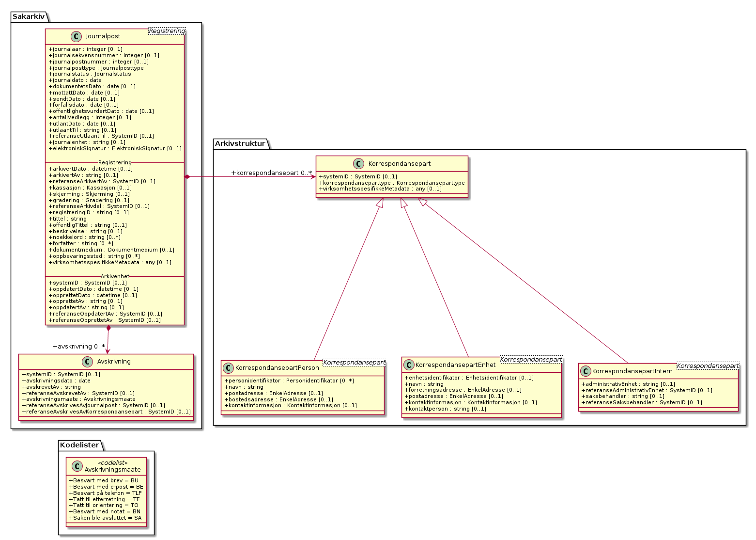Click the Korrespondansepart stereotype box on KorrespondansepartEnhet
Image resolution: width=756 pixels, height=540 pixels.
point(531,359)
